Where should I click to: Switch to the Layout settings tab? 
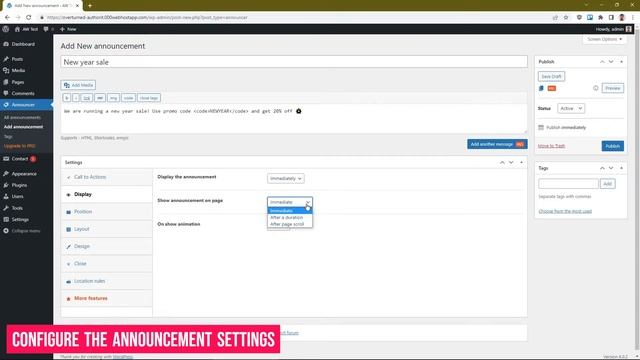click(x=107, y=229)
